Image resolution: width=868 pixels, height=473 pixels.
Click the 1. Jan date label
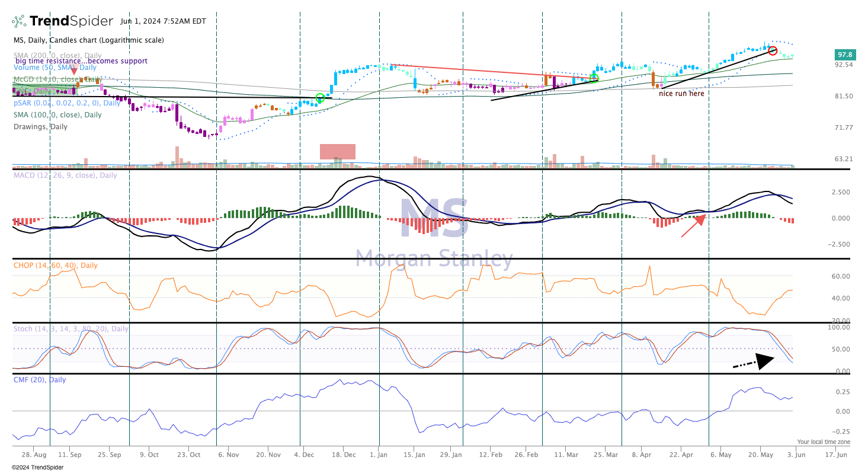pyautogui.click(x=379, y=455)
